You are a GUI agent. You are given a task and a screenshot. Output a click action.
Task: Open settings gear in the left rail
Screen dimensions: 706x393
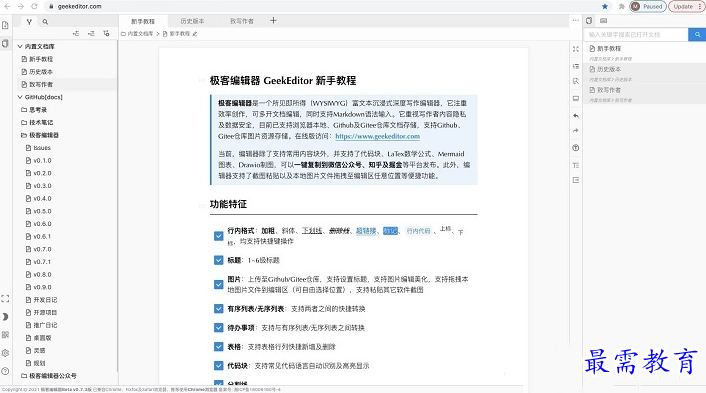(5, 353)
